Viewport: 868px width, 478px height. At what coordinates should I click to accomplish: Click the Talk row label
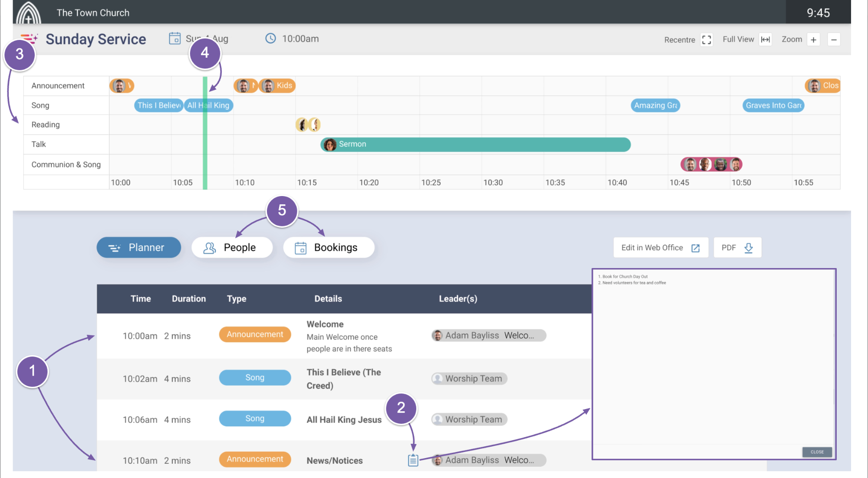point(38,144)
